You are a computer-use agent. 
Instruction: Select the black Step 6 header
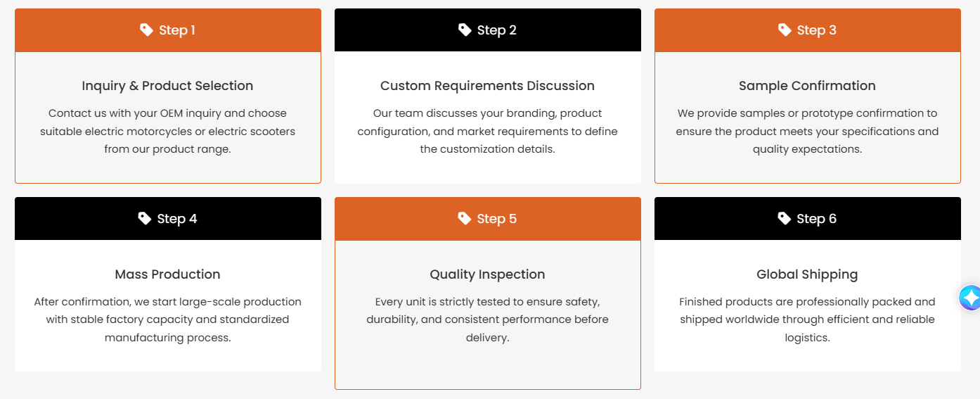tap(808, 219)
